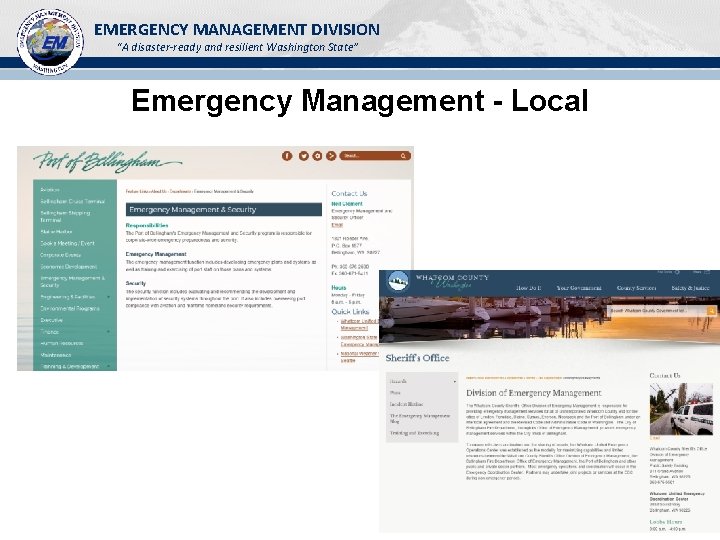This screenshot has height=540, width=720.
Task: Select Plans in Sheriff's Office sidebar
Action: pyautogui.click(x=395, y=393)
